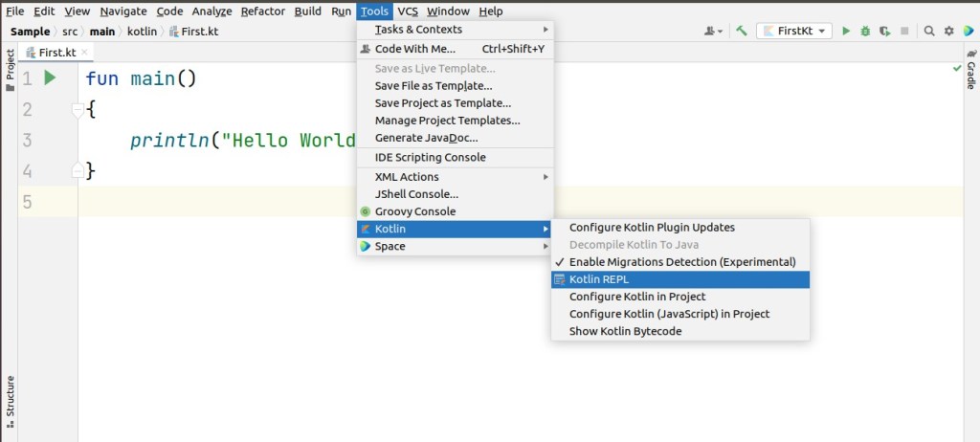This screenshot has width=980, height=442.
Task: Click the println call on line 3
Action: (170, 140)
